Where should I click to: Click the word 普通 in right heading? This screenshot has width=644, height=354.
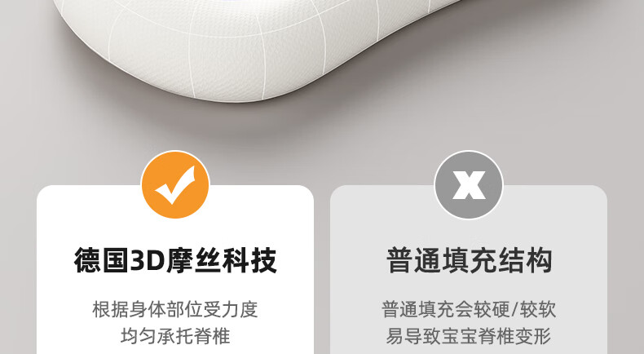click(413, 260)
